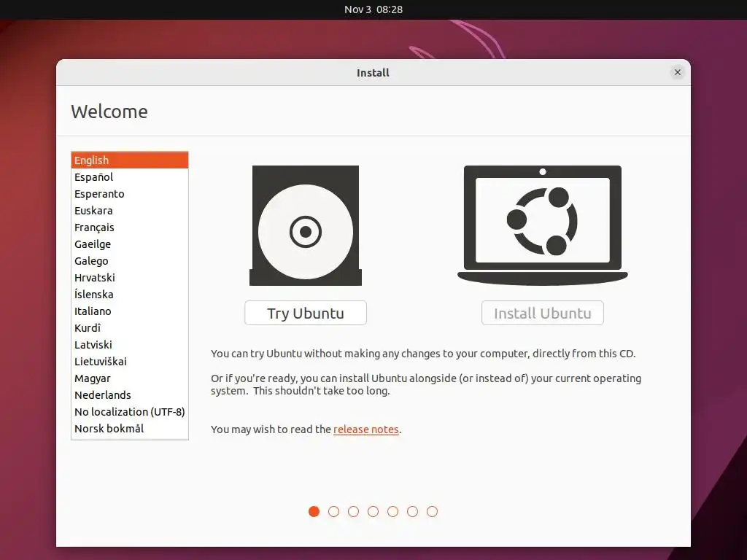
Task: Select No localization (UTF-8) entry
Action: pyautogui.click(x=130, y=412)
